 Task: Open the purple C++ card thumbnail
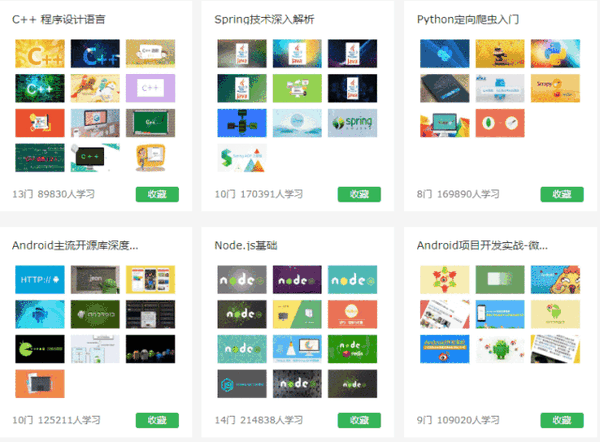pyautogui.click(x=150, y=88)
